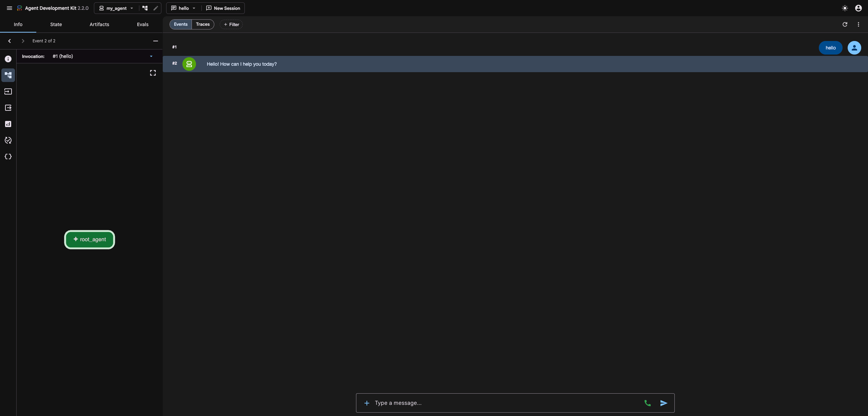868x416 pixels.
Task: Switch to the Artifacts tab
Action: 99,24
